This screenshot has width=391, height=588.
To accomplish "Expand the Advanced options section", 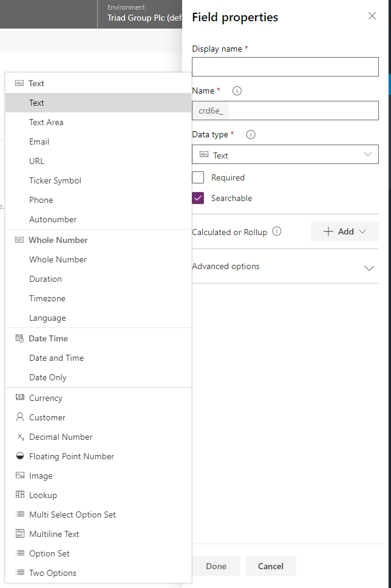I will pyautogui.click(x=285, y=267).
